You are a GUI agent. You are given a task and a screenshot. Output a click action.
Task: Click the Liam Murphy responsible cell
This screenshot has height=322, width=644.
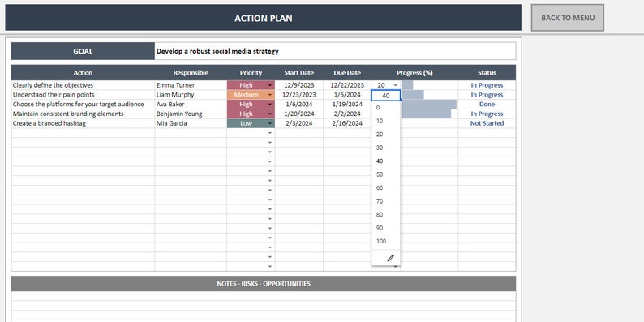click(191, 95)
